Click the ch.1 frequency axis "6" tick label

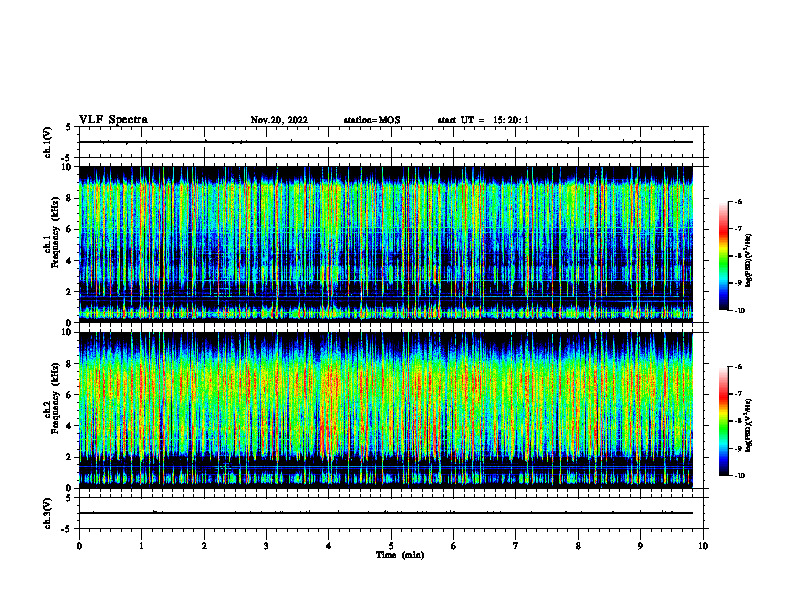click(x=70, y=229)
